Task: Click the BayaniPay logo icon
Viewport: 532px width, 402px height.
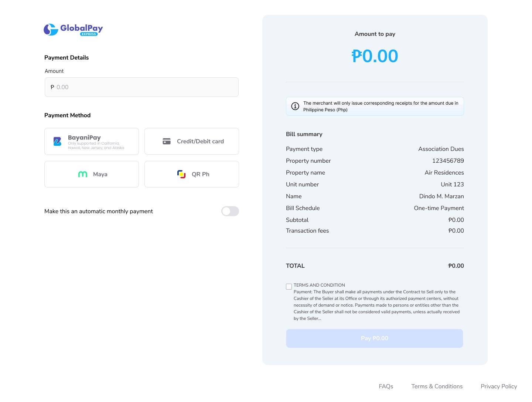Action: 57,141
